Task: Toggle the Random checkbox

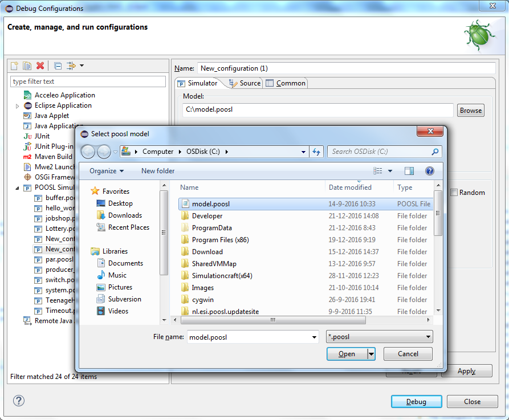Action: click(x=454, y=193)
